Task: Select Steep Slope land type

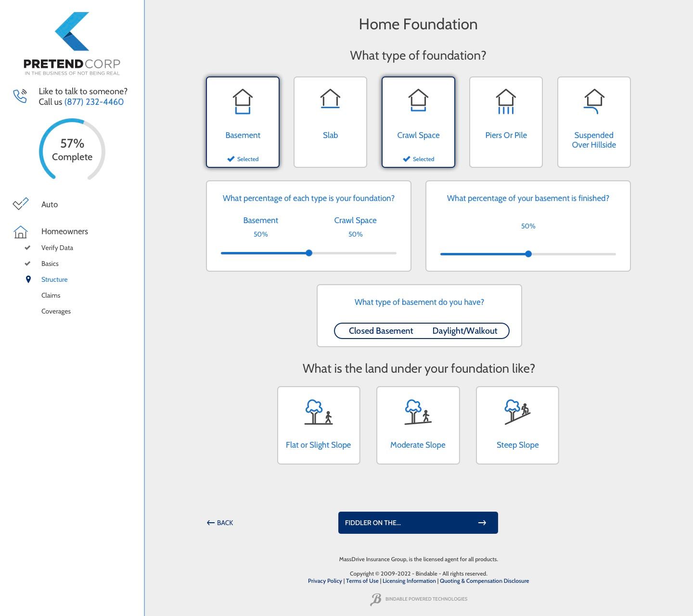Action: pyautogui.click(x=517, y=425)
